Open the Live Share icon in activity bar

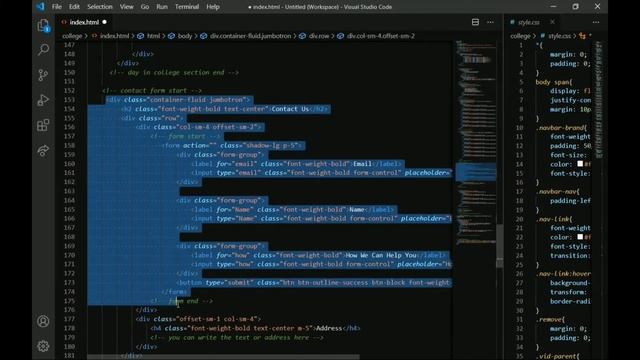43,150
